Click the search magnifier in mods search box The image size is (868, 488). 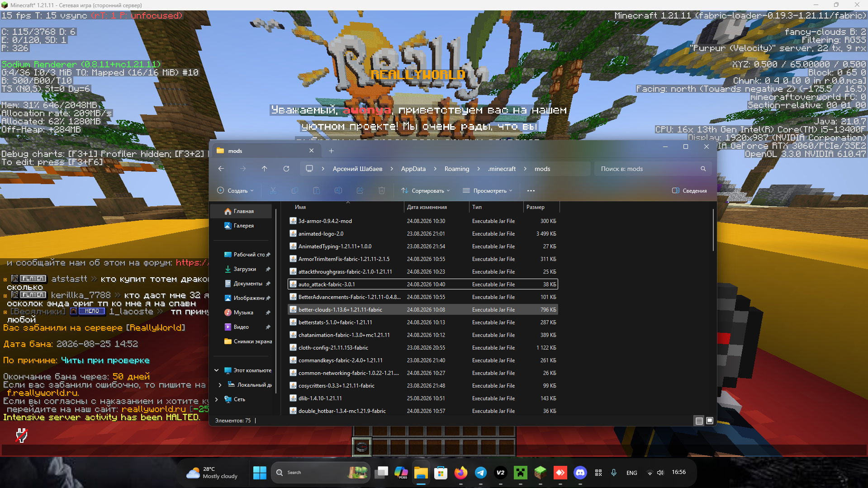click(703, 169)
